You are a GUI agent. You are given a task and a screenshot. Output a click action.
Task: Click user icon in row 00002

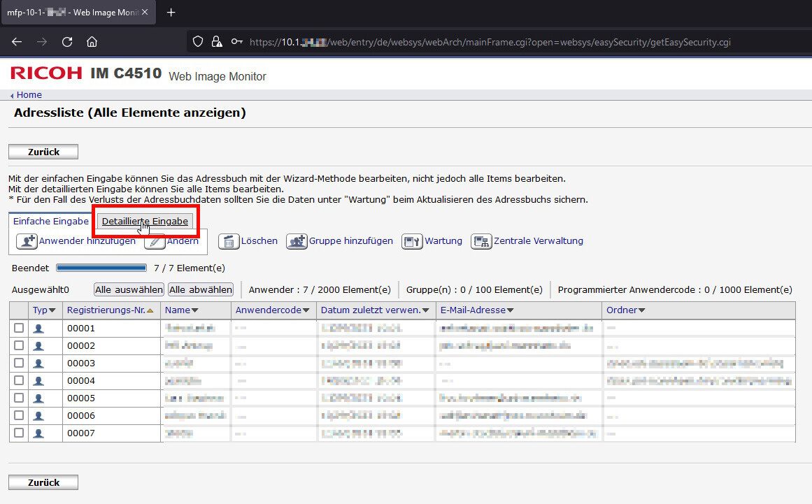38,346
